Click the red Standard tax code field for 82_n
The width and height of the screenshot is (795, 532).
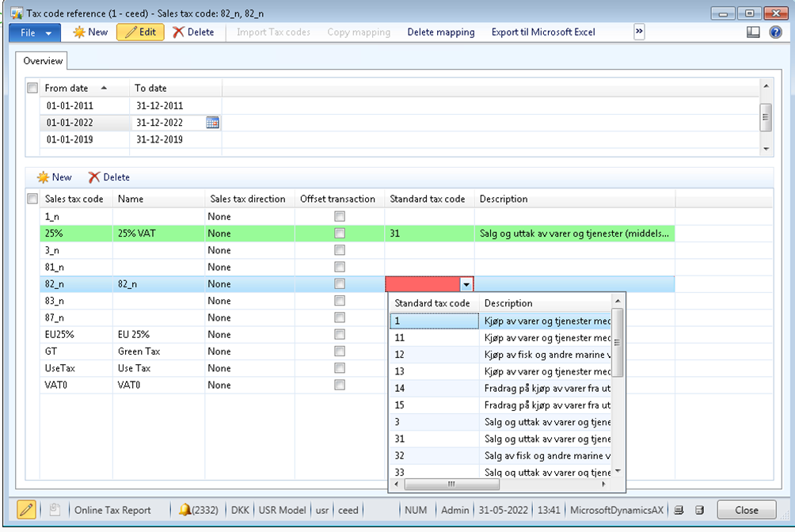[x=423, y=284]
